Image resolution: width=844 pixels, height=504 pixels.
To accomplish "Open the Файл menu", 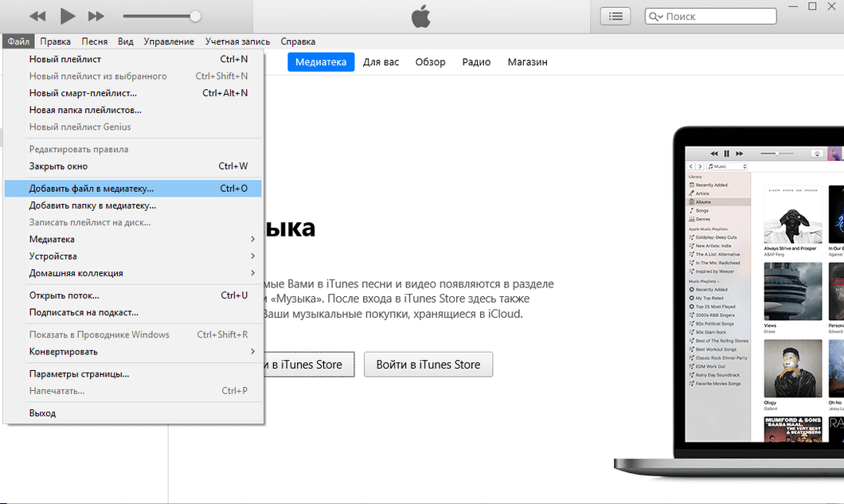I will [x=18, y=41].
